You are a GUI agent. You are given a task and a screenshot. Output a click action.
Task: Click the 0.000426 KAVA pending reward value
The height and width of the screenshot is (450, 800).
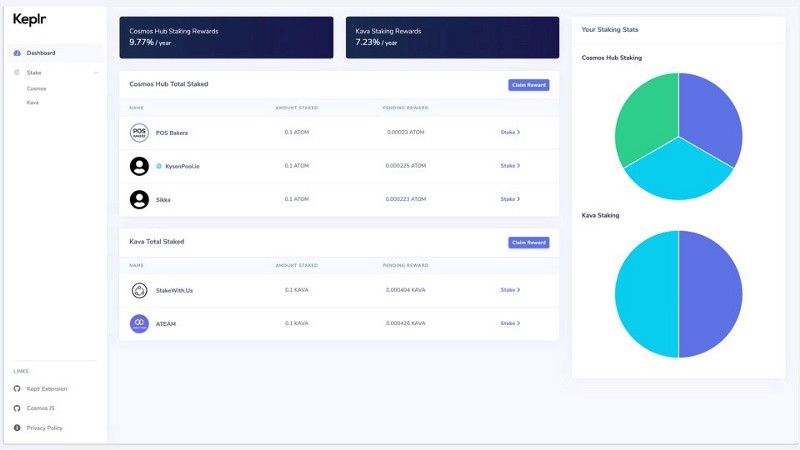[406, 323]
